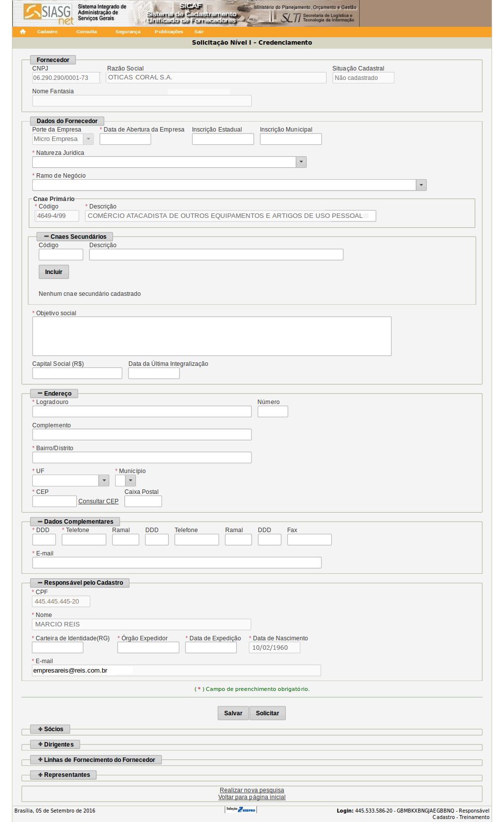
Task: Open the Publicações menu
Action: (x=169, y=32)
